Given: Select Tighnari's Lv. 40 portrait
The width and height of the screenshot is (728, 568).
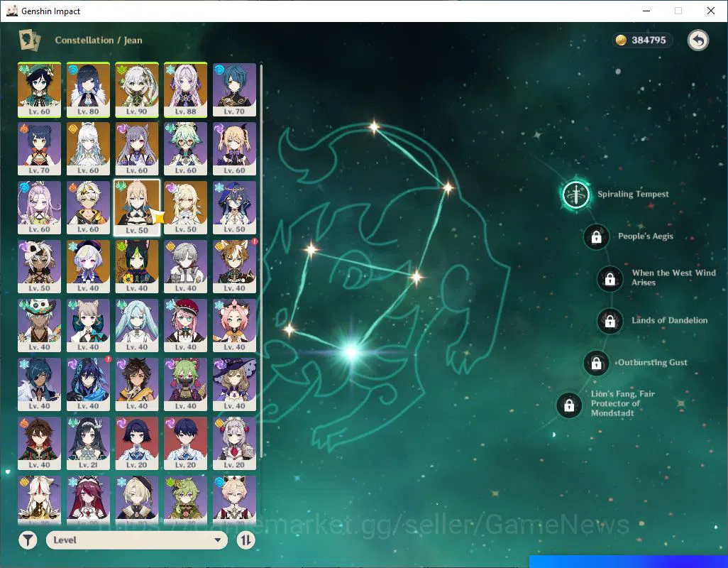Looking at the screenshot, I should click(137, 266).
